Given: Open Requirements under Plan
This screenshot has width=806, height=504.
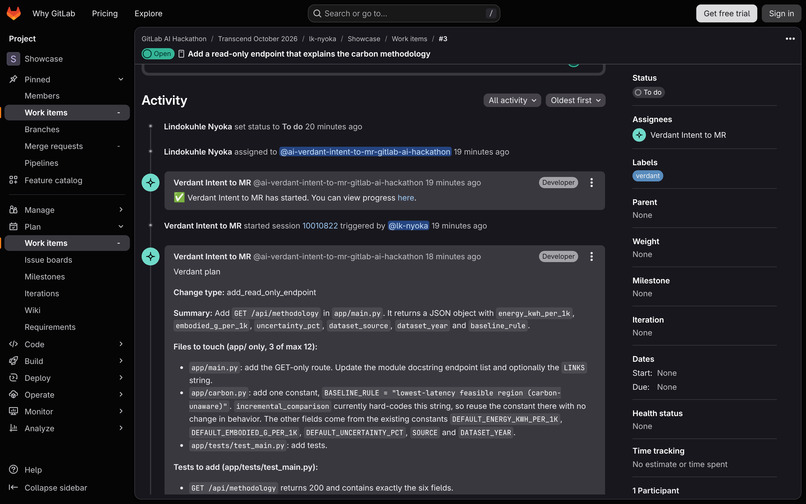Looking at the screenshot, I should pos(50,327).
